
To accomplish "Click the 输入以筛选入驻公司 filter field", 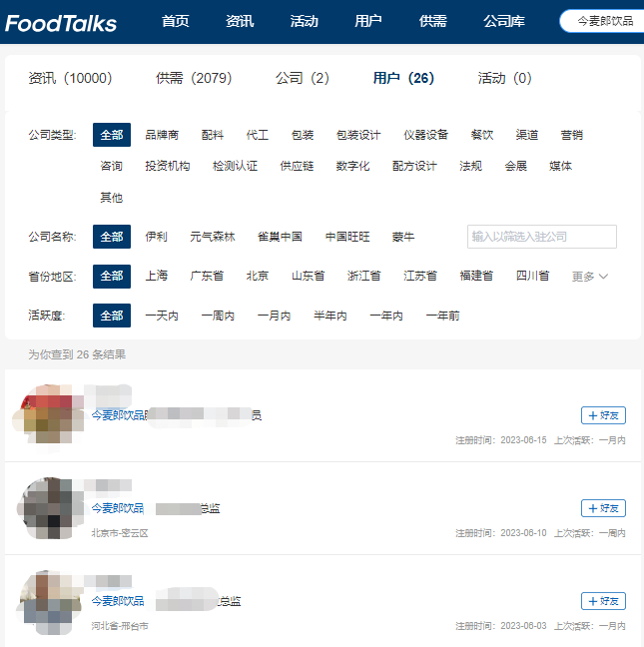I will point(542,237).
